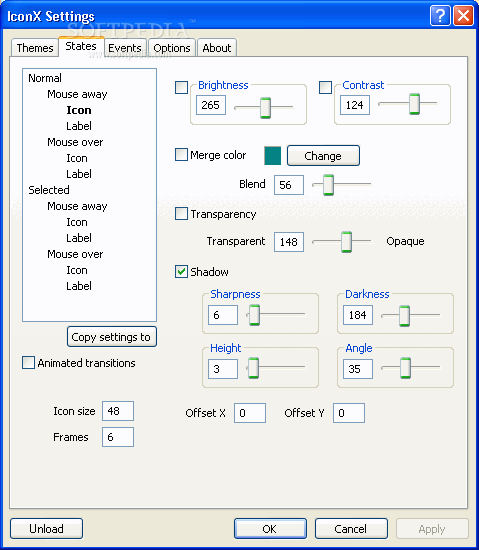Uncheck the Shadow checkbox
The image size is (479, 550).
coord(181,271)
